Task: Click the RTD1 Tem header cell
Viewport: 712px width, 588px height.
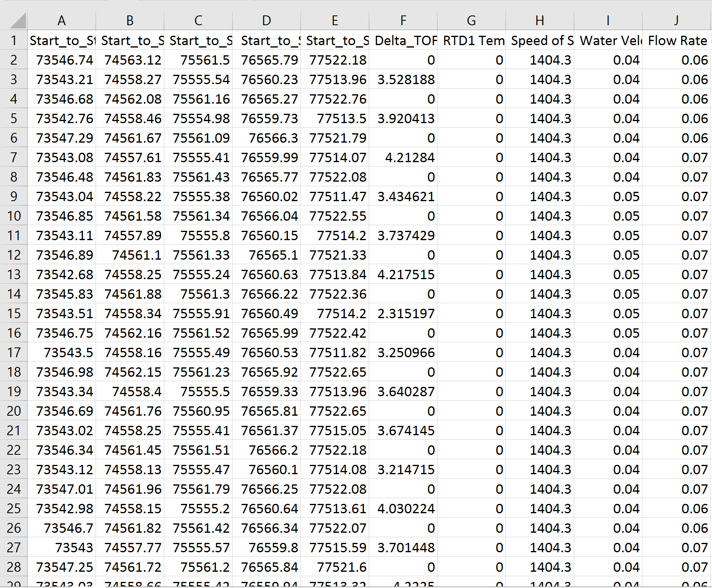Action: pyautogui.click(x=471, y=40)
